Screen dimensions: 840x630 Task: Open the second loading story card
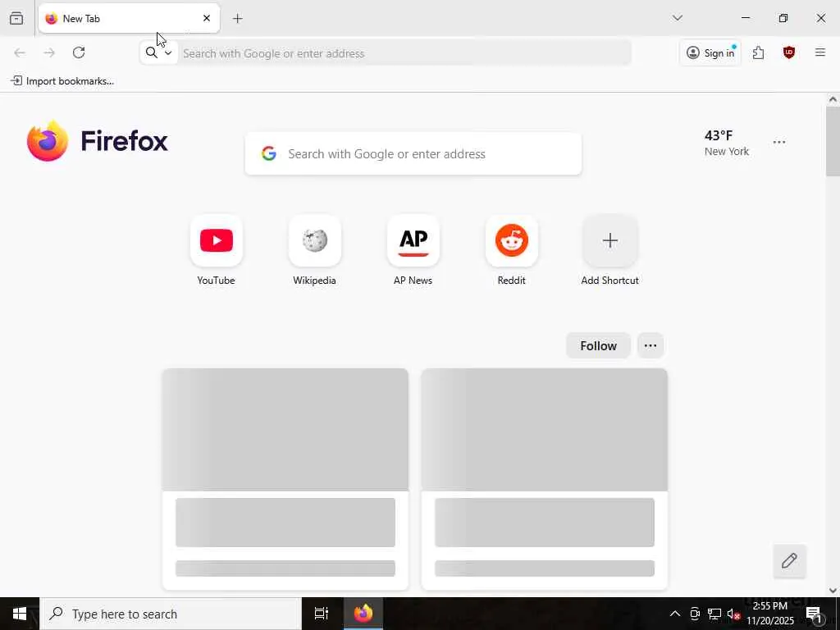(x=545, y=478)
